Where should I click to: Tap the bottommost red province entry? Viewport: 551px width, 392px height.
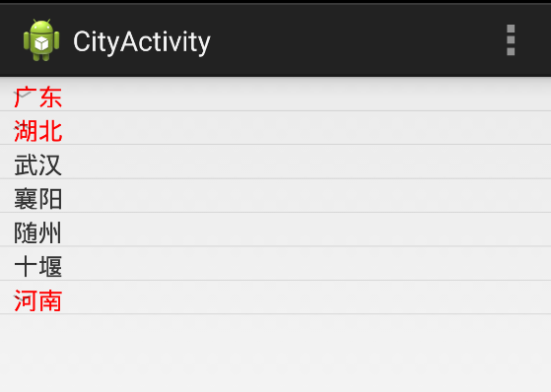pyautogui.click(x=276, y=297)
